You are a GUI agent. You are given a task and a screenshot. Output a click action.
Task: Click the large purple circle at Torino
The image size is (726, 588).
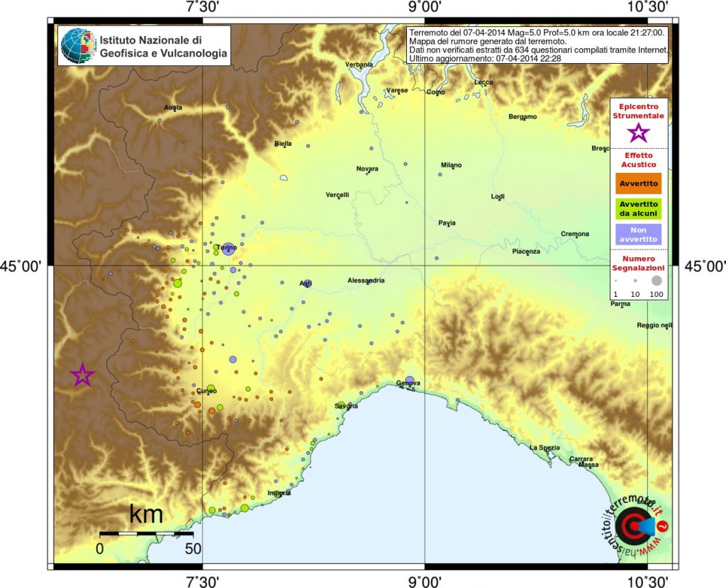click(229, 248)
